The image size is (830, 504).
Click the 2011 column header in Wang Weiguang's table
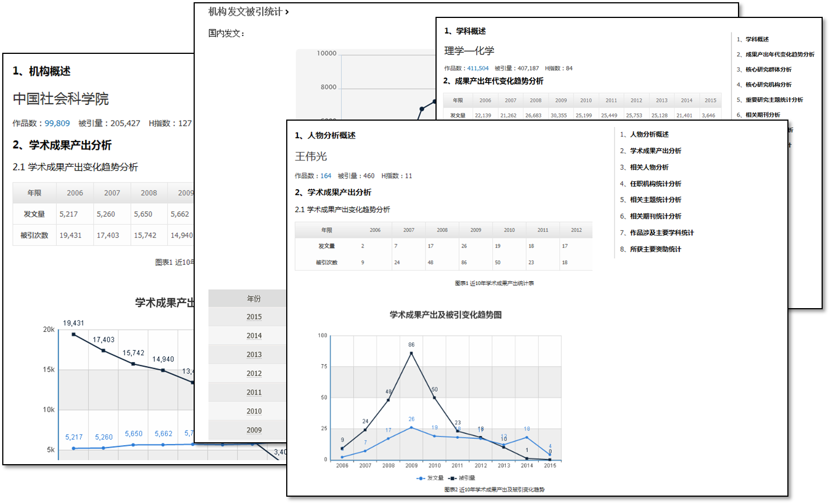point(543,230)
